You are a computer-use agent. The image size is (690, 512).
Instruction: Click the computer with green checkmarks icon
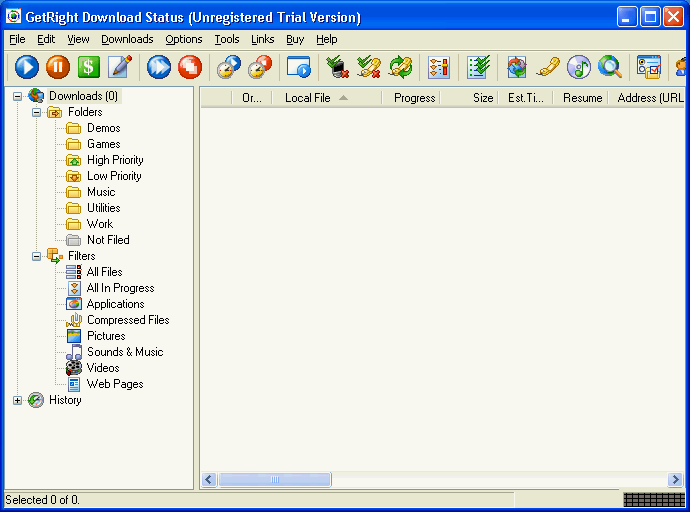[338, 67]
